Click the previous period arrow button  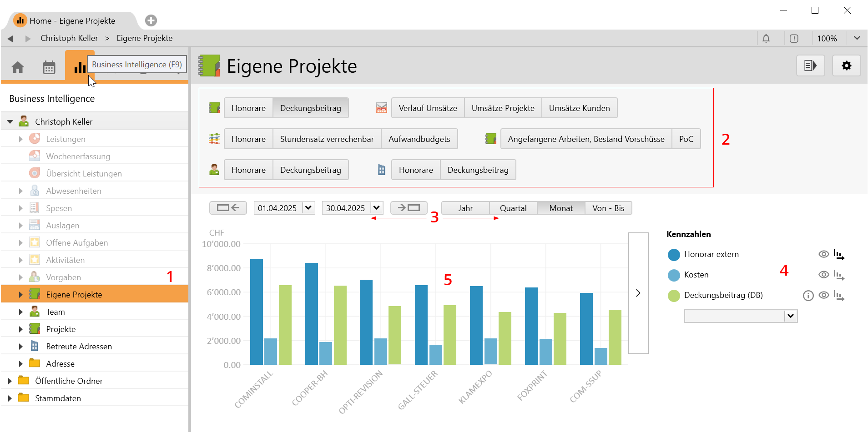click(x=228, y=208)
